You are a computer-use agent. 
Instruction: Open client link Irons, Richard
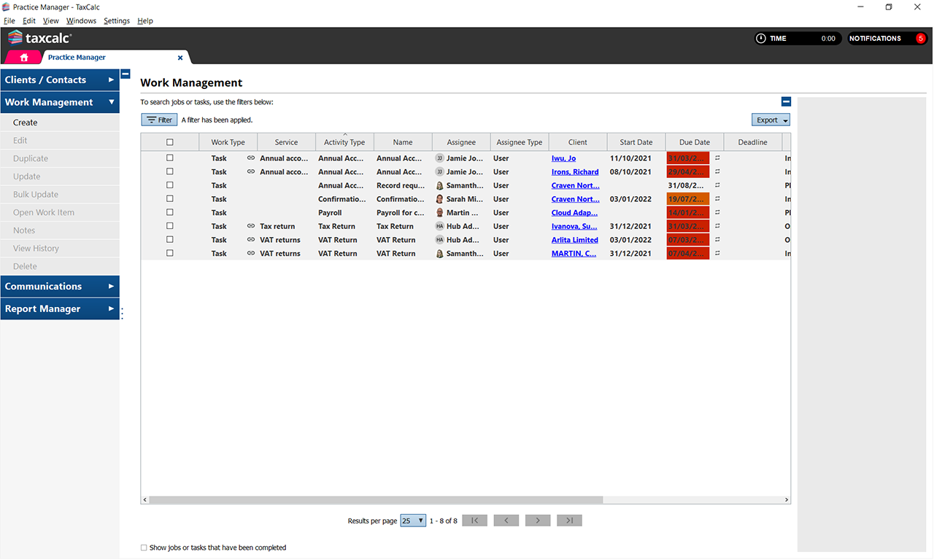[x=575, y=172]
